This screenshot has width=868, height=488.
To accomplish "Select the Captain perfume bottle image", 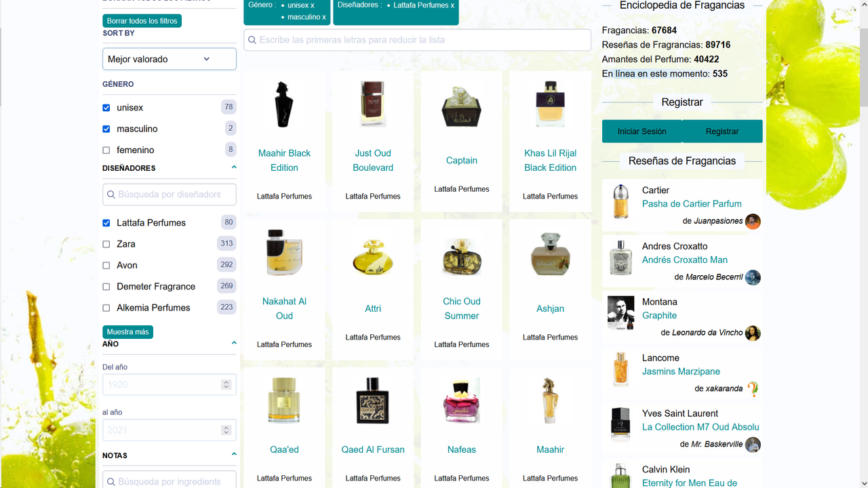I will click(462, 106).
